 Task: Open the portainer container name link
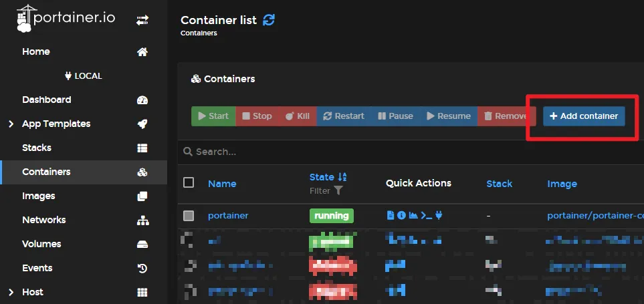pos(228,216)
